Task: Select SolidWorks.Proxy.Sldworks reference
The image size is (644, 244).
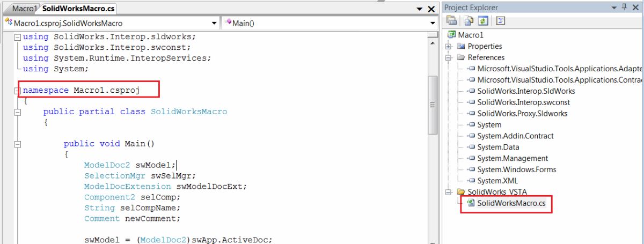Action: coord(522,114)
